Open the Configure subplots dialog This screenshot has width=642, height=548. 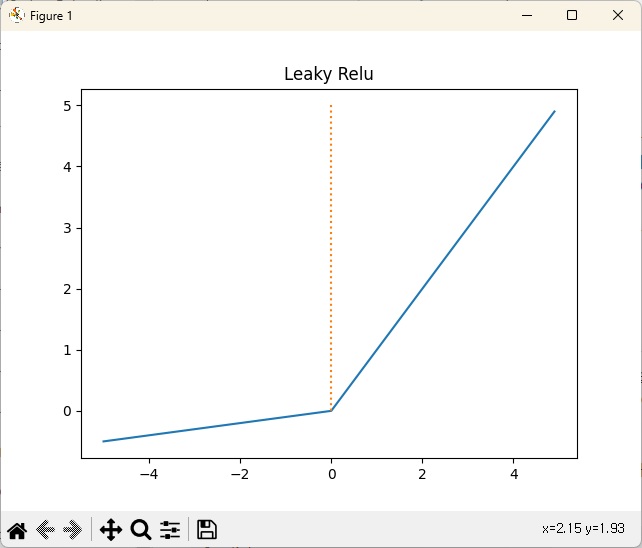point(170,530)
